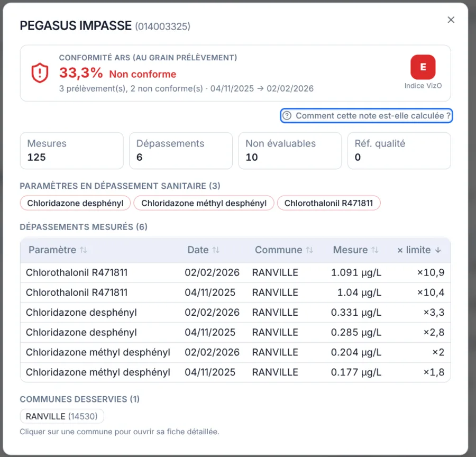This screenshot has height=457, width=476.
Task: Sort table by Date column arrows
Action: click(216, 250)
